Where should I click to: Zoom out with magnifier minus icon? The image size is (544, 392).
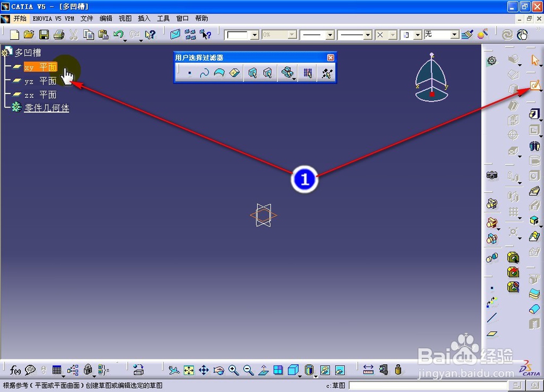(x=249, y=370)
